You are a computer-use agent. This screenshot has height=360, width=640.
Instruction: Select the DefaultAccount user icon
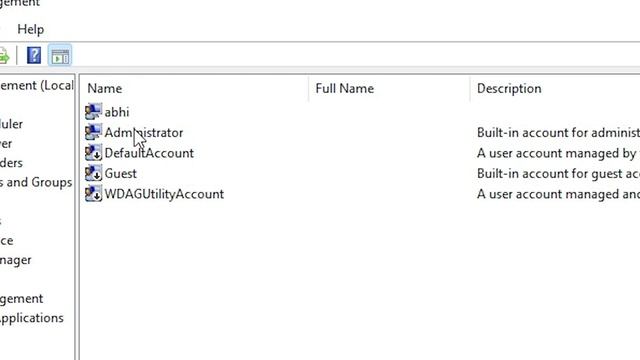coord(93,152)
